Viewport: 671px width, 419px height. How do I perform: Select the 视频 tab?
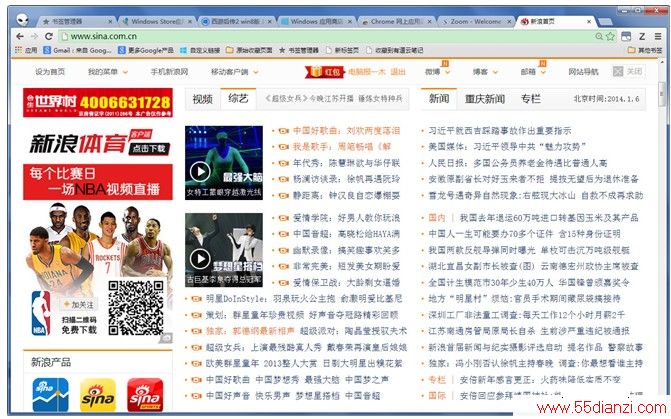(203, 99)
